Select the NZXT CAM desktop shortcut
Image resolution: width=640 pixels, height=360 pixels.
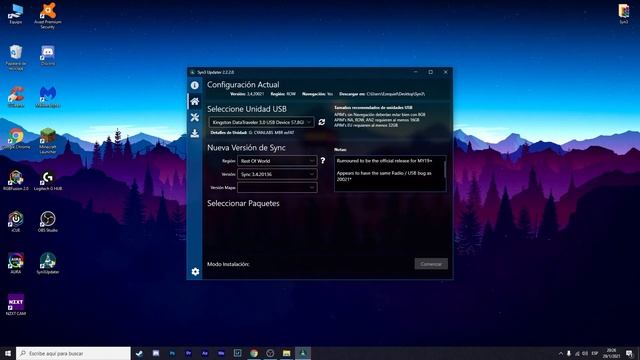tap(16, 305)
